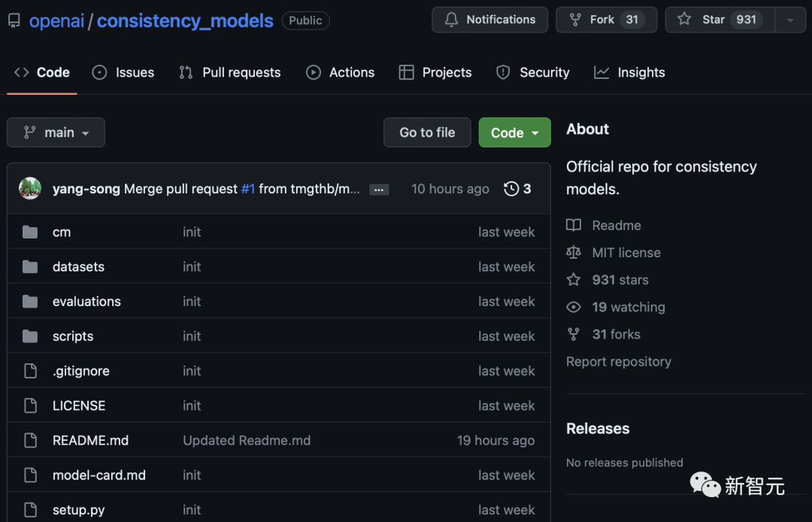
Task: Open the star lists dropdown arrow
Action: [790, 20]
